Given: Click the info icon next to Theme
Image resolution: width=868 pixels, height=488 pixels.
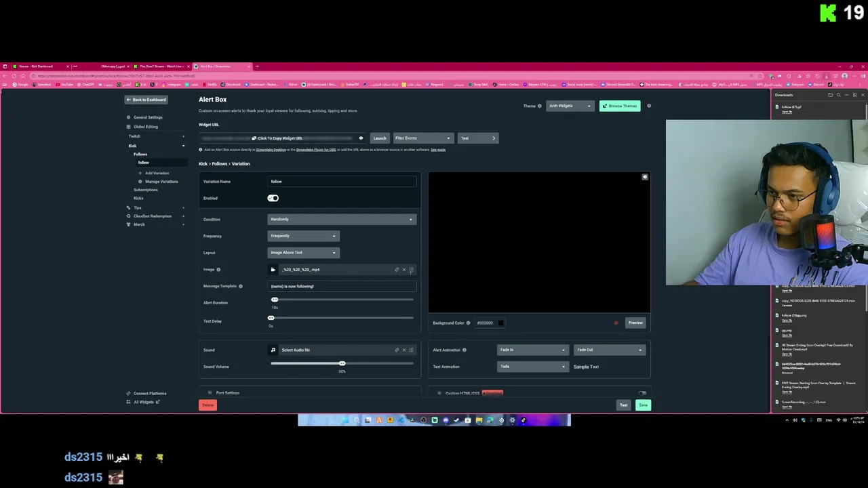Looking at the screenshot, I should [540, 106].
